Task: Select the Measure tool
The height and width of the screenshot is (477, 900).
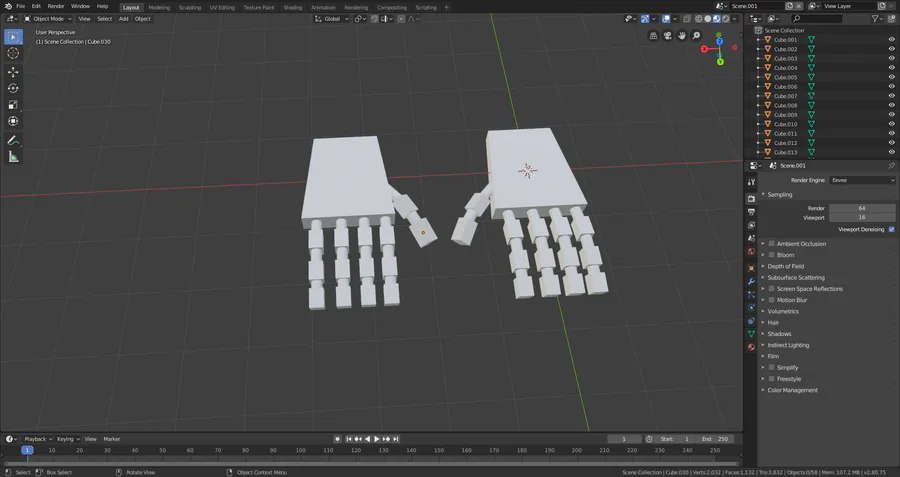Action: click(x=13, y=157)
